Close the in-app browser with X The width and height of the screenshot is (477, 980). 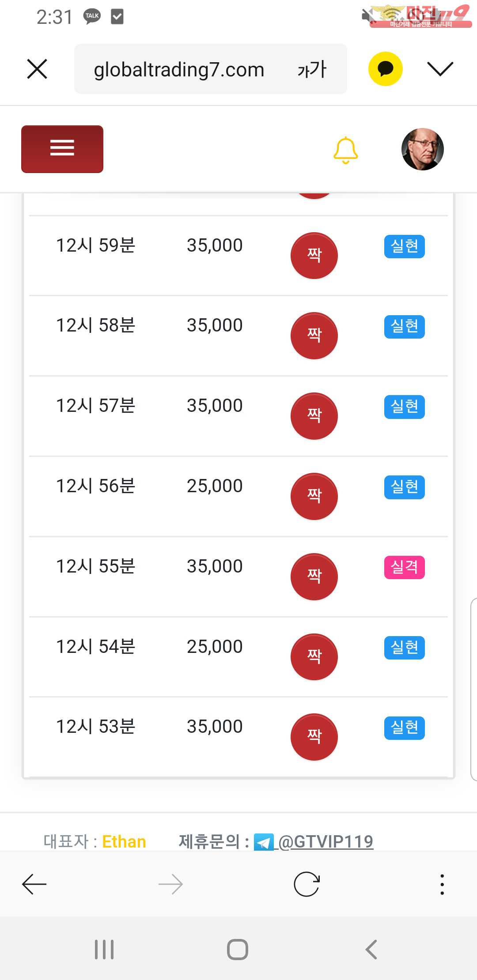(37, 69)
